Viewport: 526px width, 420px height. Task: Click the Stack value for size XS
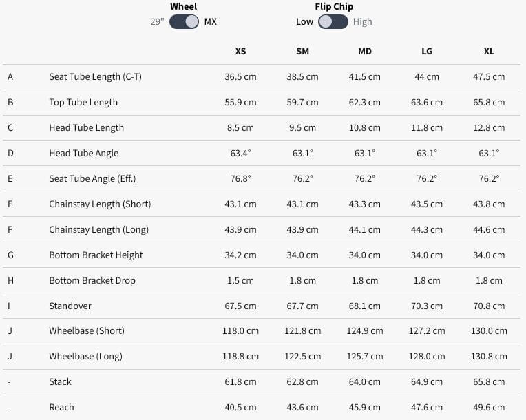(x=240, y=382)
